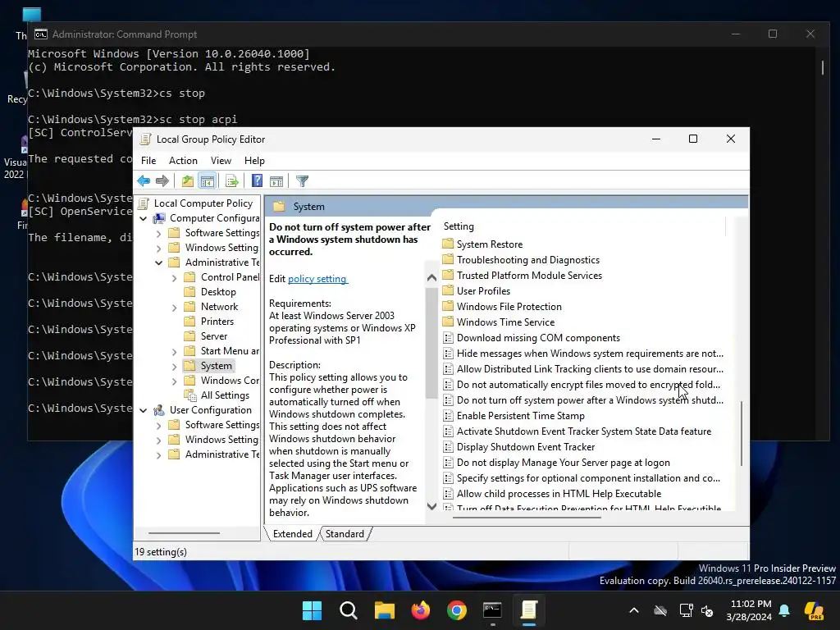Click the Display Shutdown Event Tracker policy icon
The width and height of the screenshot is (840, 630).
(448, 447)
